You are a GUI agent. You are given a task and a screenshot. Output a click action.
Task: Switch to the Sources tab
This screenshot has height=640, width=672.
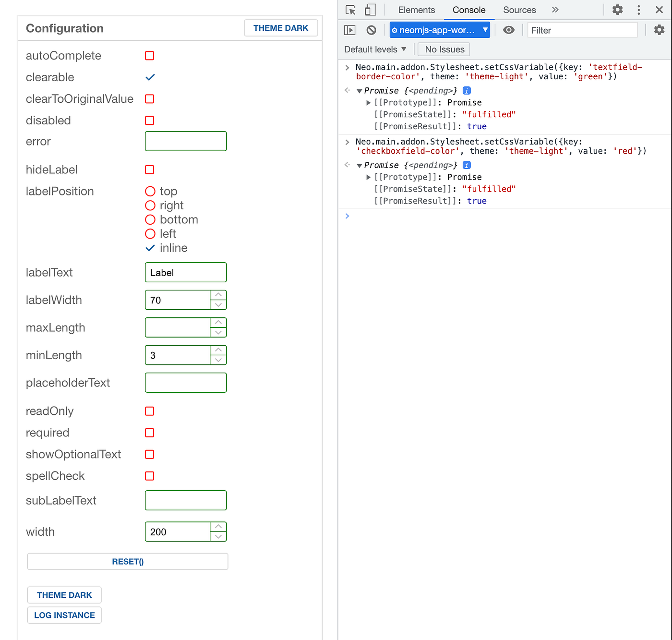[519, 10]
